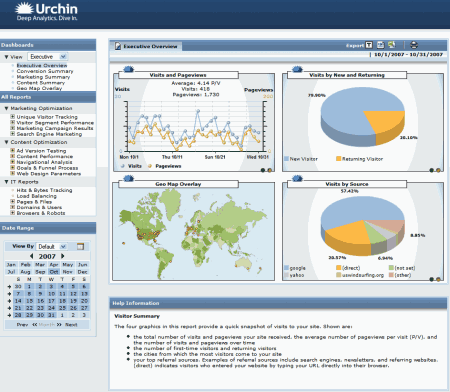Select Jan in month grid

(11, 265)
